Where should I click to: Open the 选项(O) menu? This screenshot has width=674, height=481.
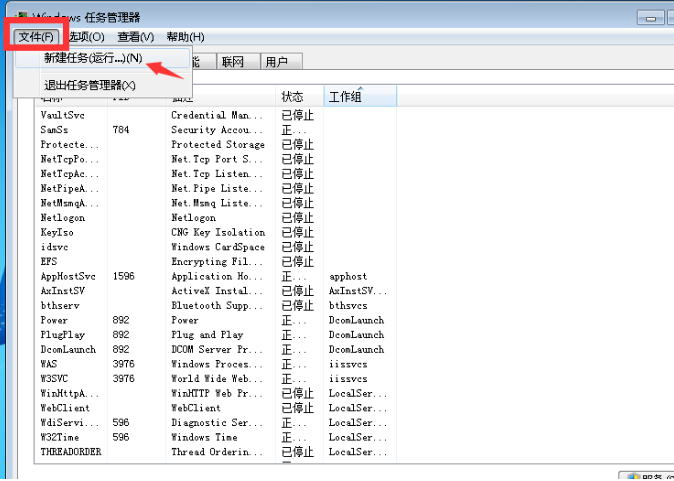pyautogui.click(x=84, y=37)
